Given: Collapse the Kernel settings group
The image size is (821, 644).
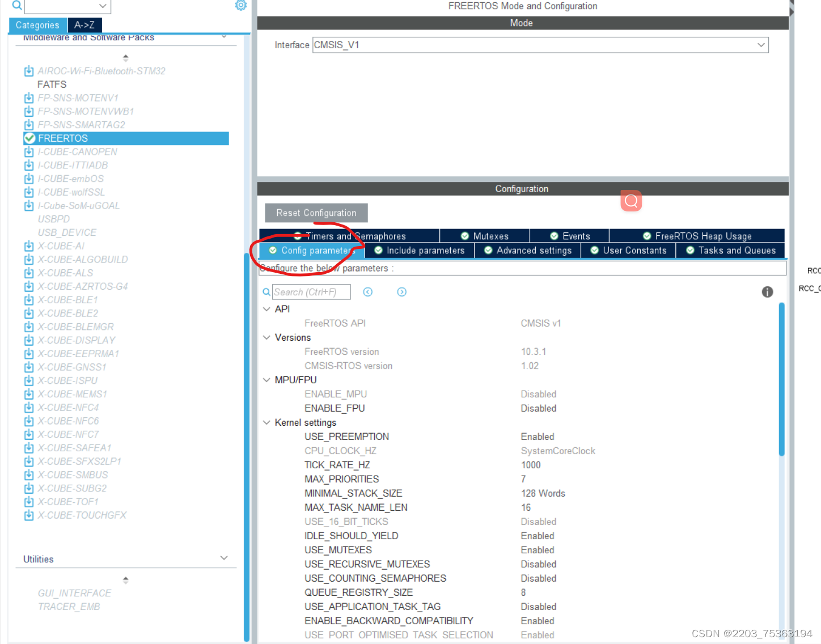Looking at the screenshot, I should point(266,422).
